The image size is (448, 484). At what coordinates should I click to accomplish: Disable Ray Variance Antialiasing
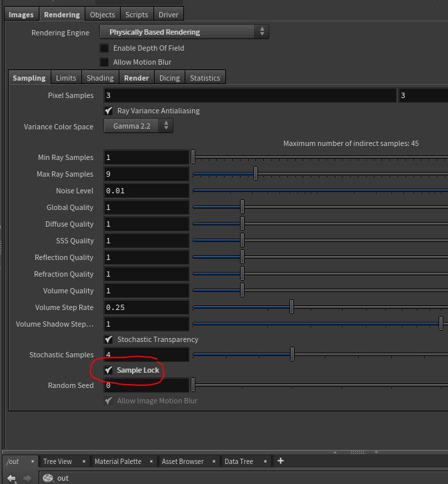click(109, 111)
